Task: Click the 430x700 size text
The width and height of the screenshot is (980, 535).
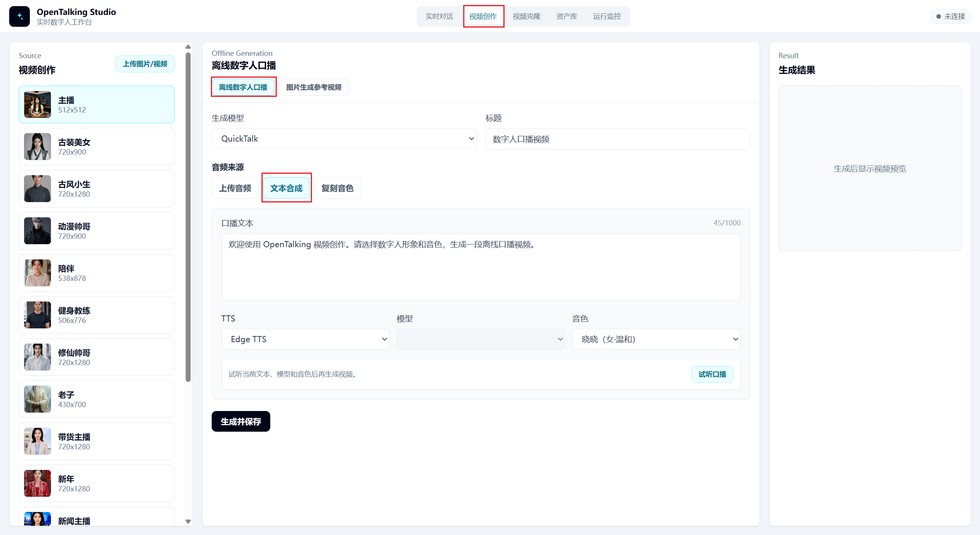Action: pos(72,405)
